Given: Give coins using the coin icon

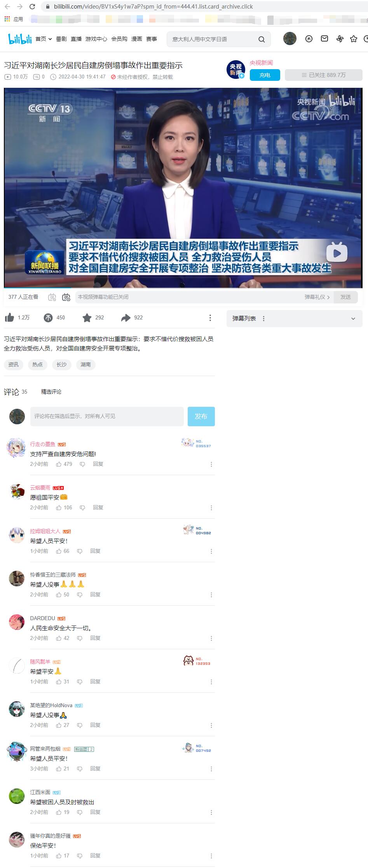Looking at the screenshot, I should (48, 318).
